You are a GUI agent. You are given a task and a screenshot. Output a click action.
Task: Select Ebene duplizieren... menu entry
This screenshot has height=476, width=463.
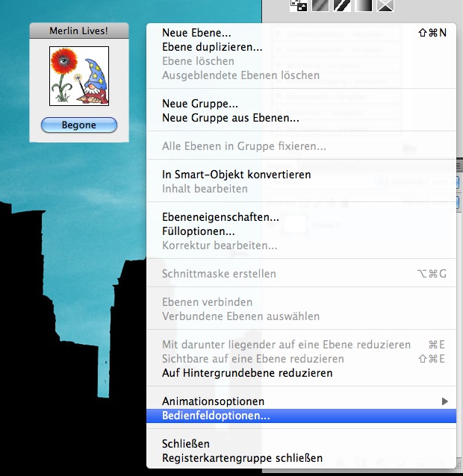[301, 47]
